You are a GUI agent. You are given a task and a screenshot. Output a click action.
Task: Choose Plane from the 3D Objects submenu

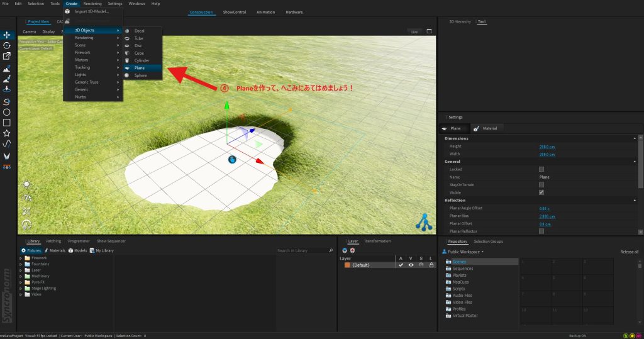[x=139, y=67]
